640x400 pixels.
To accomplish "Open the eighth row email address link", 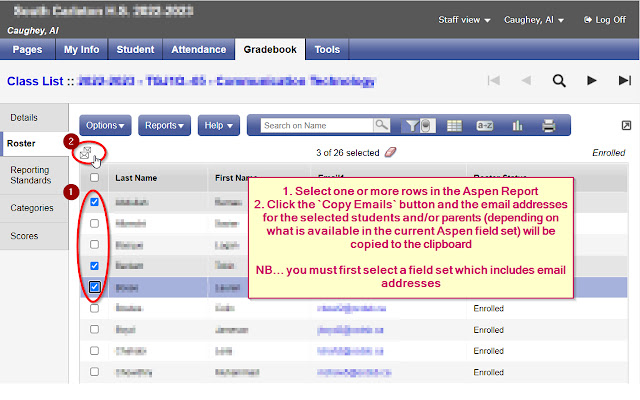I will coord(350,351).
